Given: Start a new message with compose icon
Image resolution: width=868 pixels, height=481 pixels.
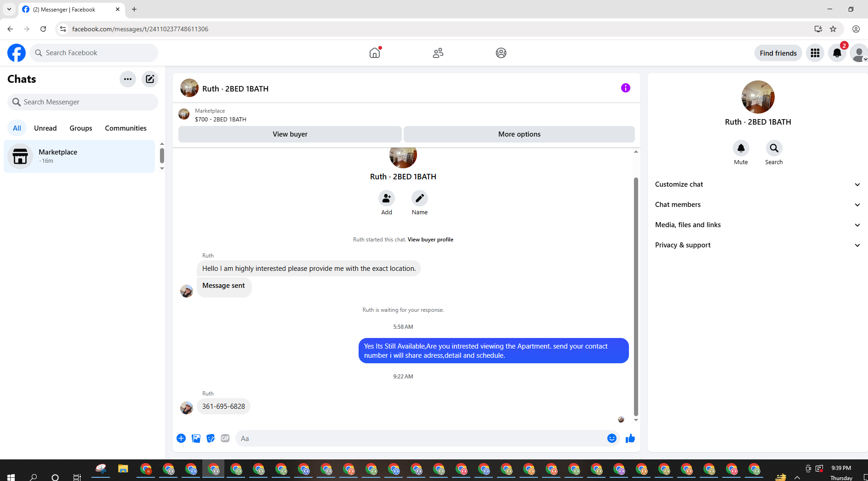Looking at the screenshot, I should pyautogui.click(x=150, y=79).
